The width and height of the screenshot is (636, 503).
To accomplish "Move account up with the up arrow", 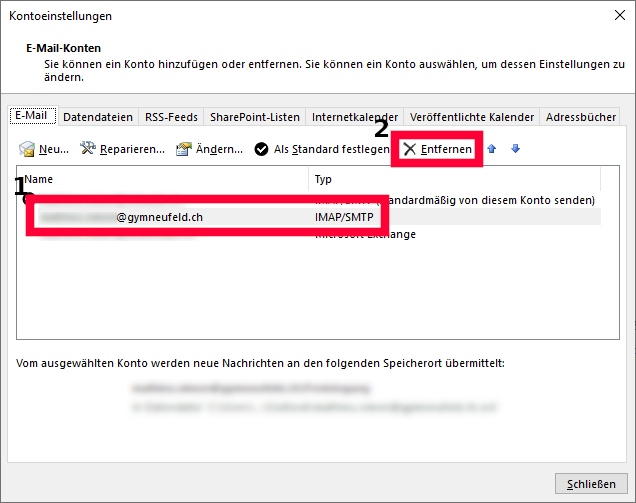I will tap(493, 149).
